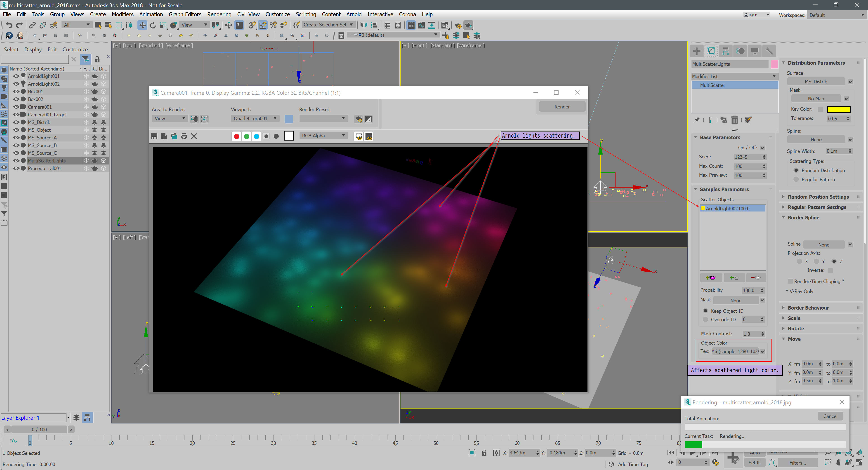This screenshot has height=470, width=868.
Task: Click the white swatch in render window
Action: point(289,136)
